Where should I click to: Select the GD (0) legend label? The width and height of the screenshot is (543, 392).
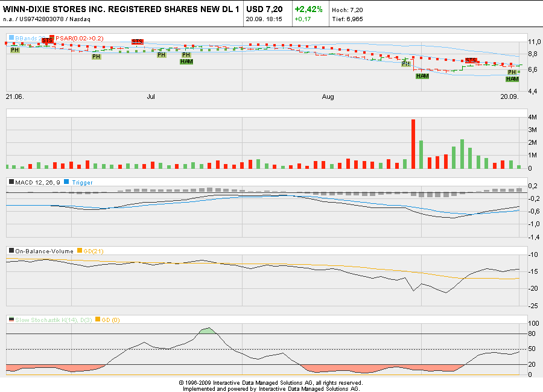110,320
